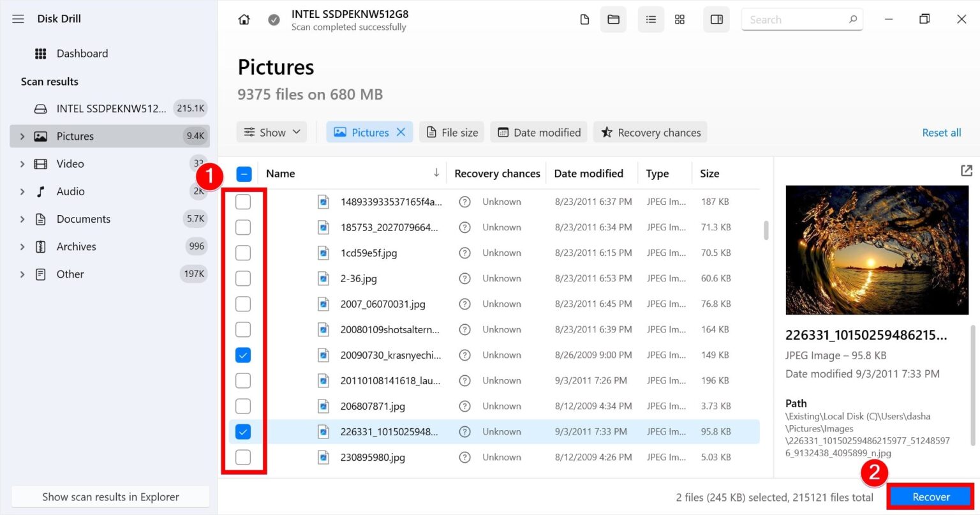Click the home icon in the top toolbar

coord(244,19)
